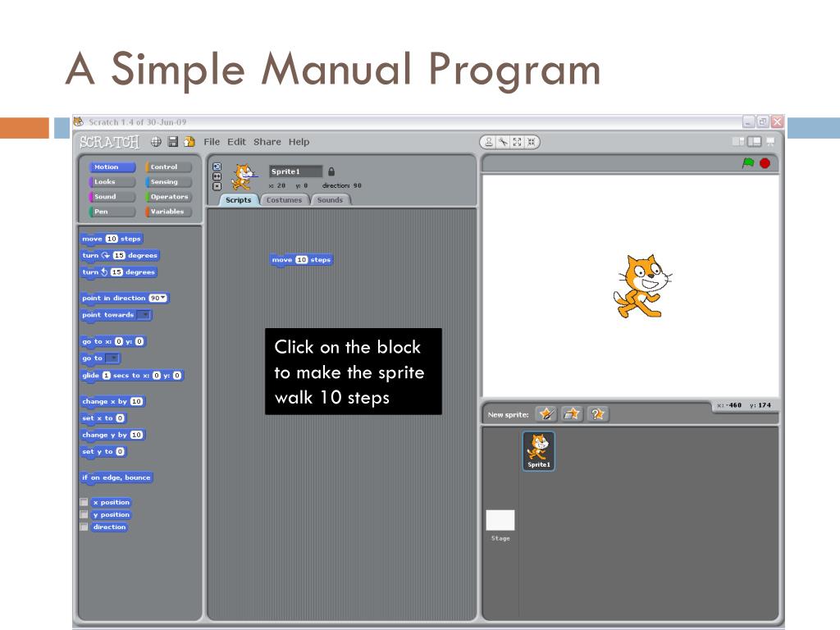Get a surprise sprite
The width and height of the screenshot is (840, 630).
click(x=597, y=414)
